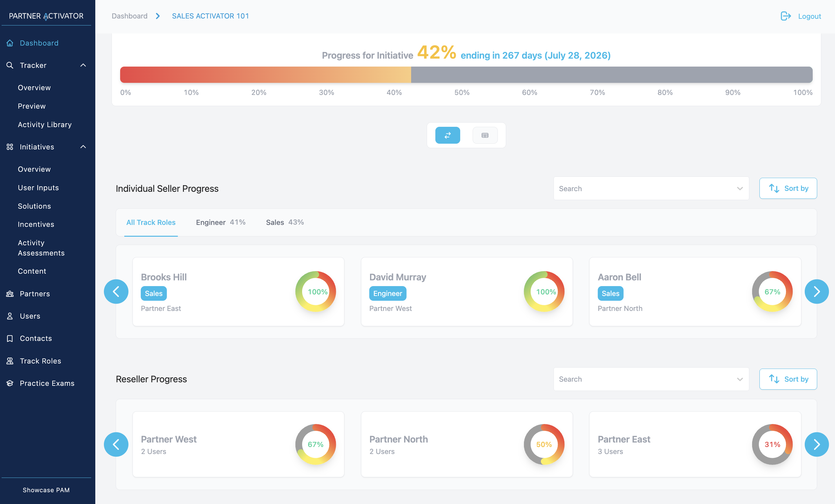Click the Track Roles people icon
This screenshot has height=504, width=835.
(x=10, y=361)
